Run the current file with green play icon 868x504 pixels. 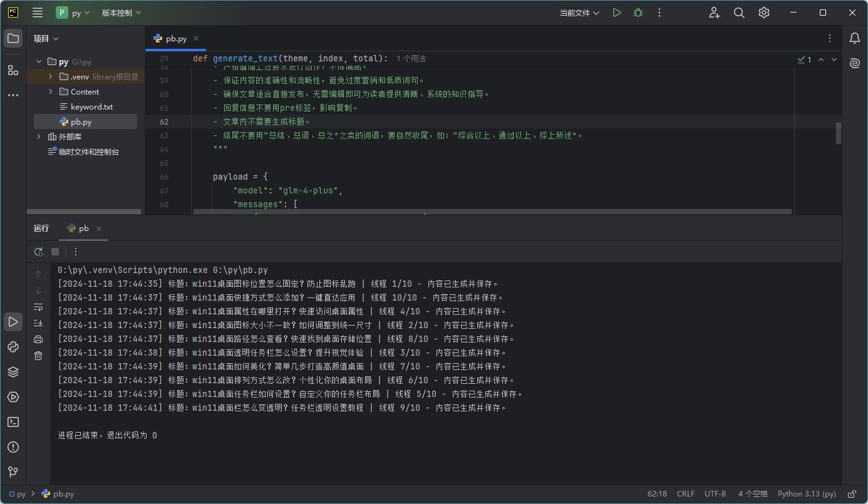pyautogui.click(x=617, y=13)
